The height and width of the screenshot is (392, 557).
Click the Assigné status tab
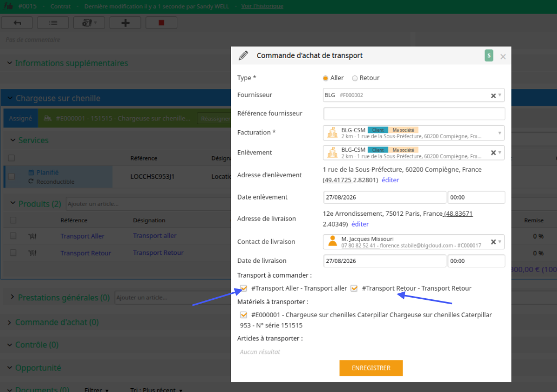coord(20,118)
